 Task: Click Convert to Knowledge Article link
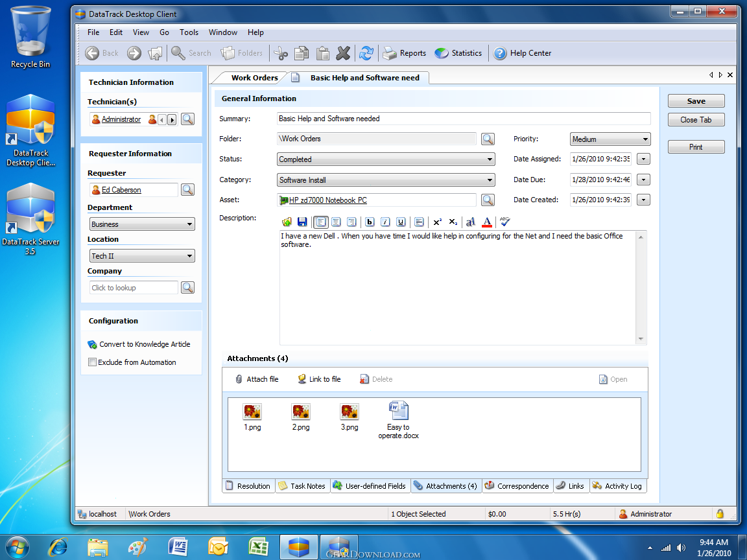[139, 344]
